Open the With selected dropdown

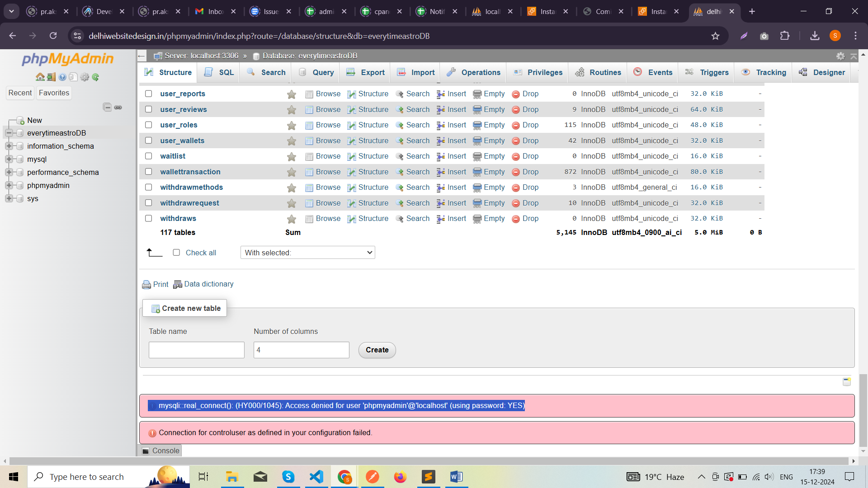click(307, 253)
